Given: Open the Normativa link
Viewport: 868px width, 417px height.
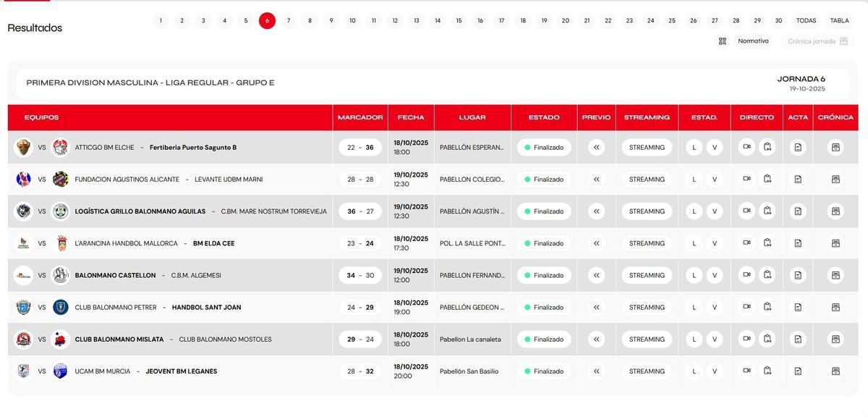Looking at the screenshot, I should (753, 41).
